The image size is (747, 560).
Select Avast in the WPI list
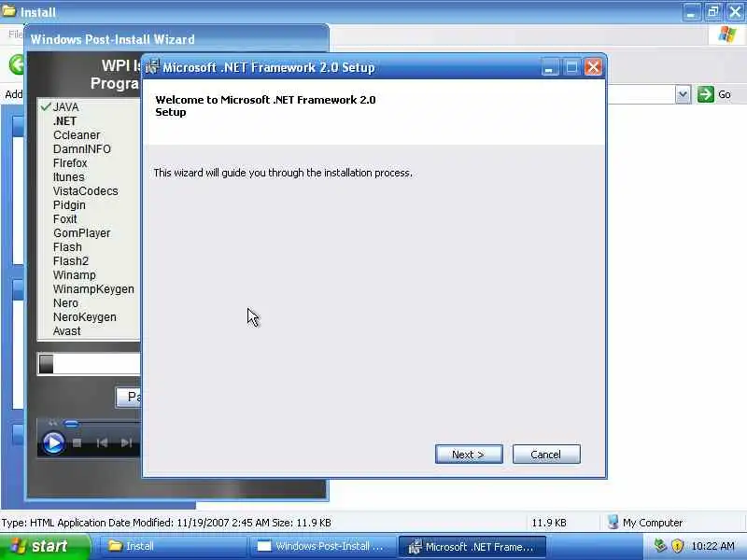point(66,331)
